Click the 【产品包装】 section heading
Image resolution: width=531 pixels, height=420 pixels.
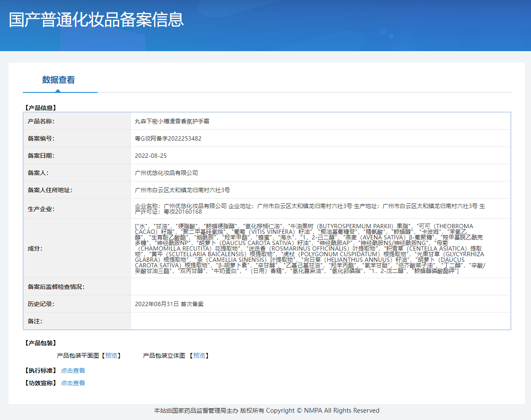point(41,343)
